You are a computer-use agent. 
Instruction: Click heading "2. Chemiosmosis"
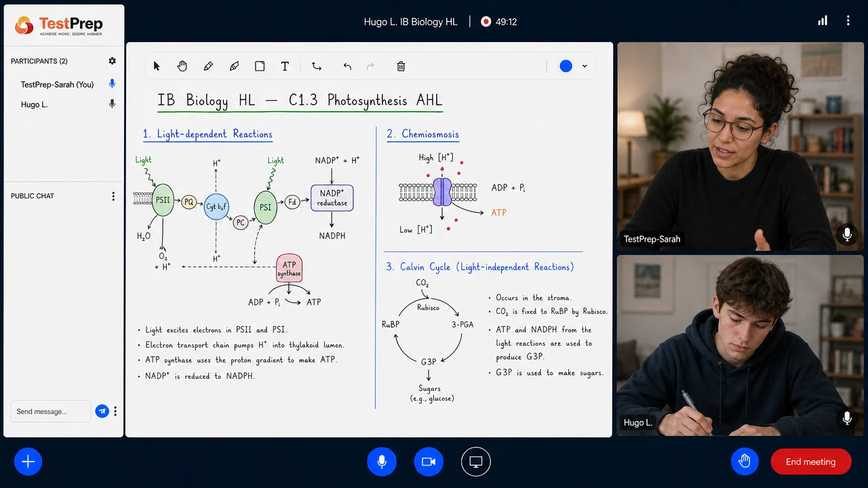pyautogui.click(x=422, y=134)
